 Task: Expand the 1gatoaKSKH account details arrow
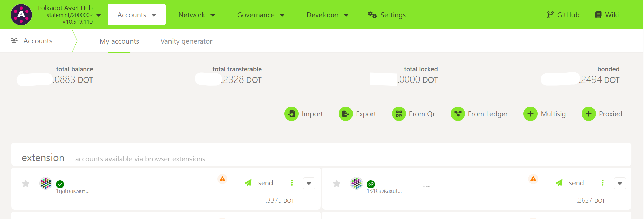click(x=309, y=183)
